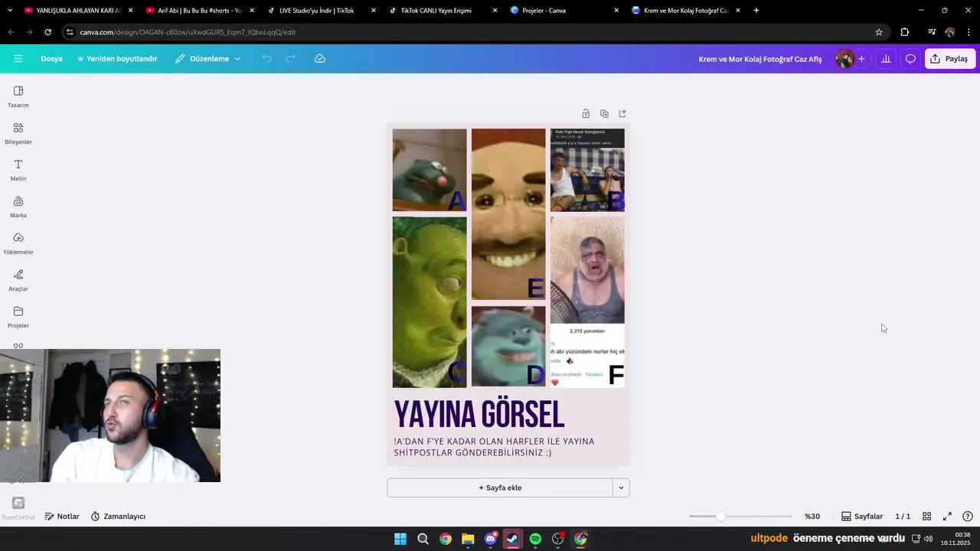Select the smiling face image labeled E
The height and width of the screenshot is (551, 980).
click(508, 214)
